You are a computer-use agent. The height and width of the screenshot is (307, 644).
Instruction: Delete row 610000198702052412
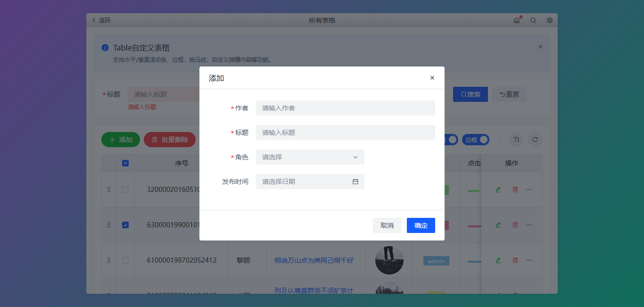pyautogui.click(x=515, y=260)
